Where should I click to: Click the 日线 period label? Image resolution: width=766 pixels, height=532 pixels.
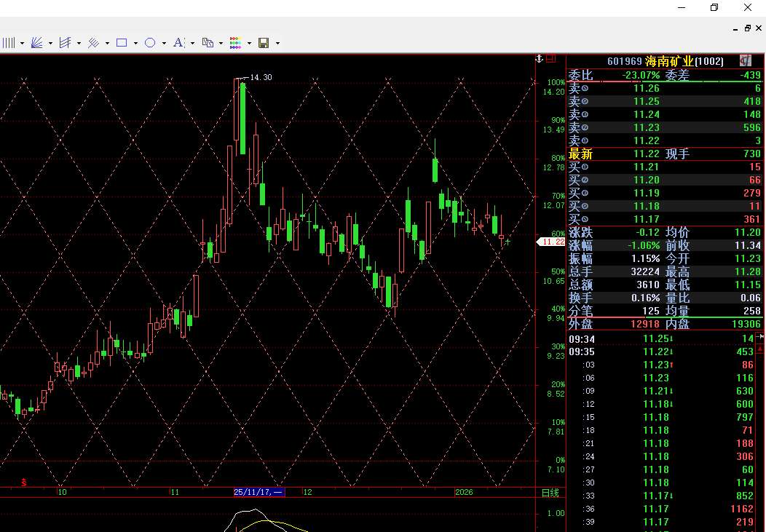[x=550, y=493]
